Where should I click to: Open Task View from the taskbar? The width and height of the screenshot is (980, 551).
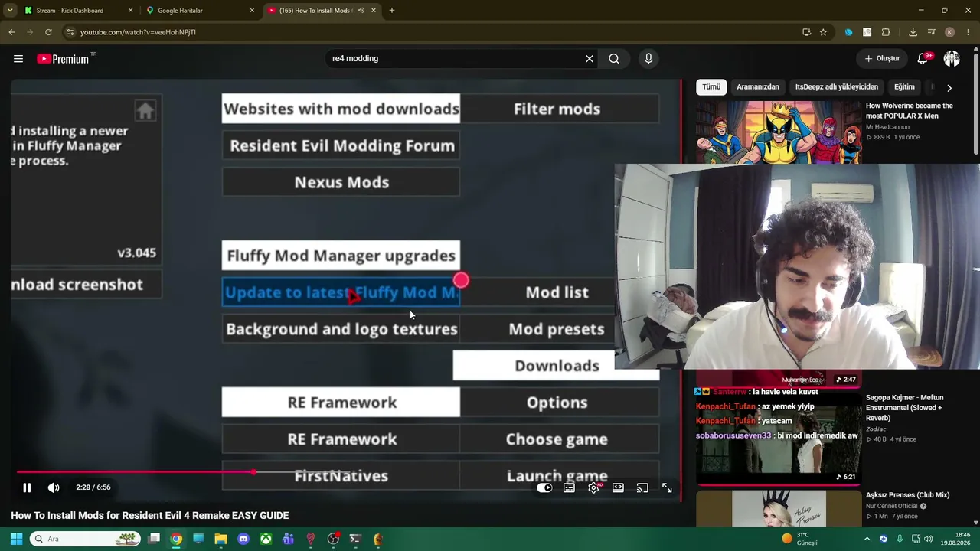click(x=154, y=539)
